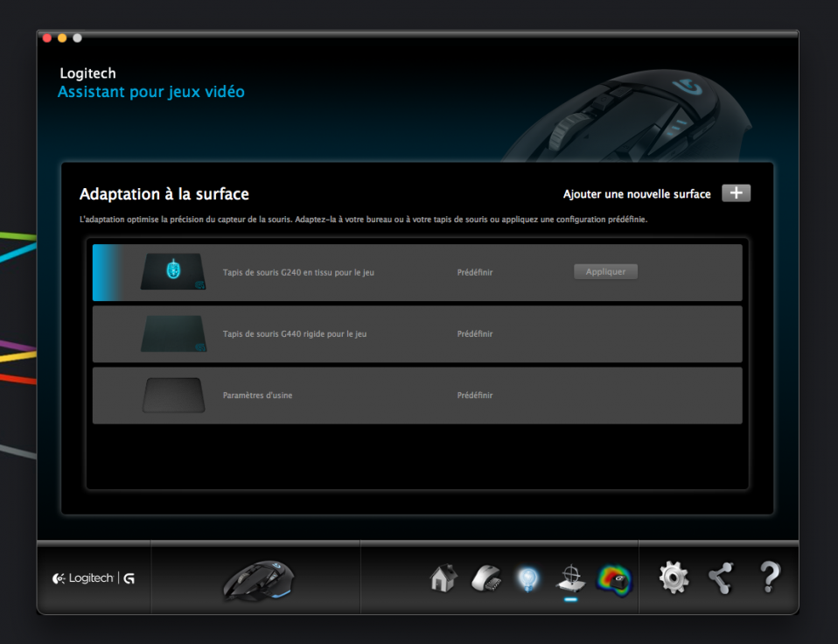The image size is (838, 644).
Task: Click 'Tapis de souris G440 rigide pour le jeu'
Action: pyautogui.click(x=295, y=334)
